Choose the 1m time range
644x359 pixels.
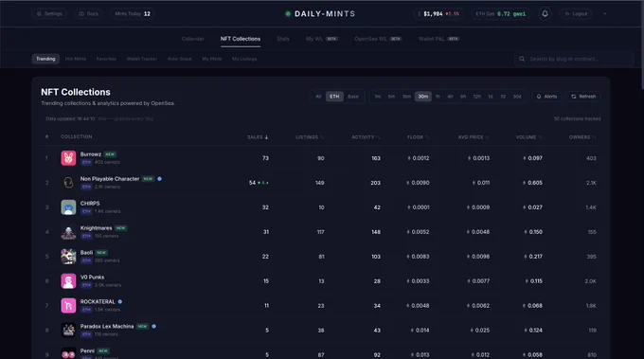pos(378,97)
